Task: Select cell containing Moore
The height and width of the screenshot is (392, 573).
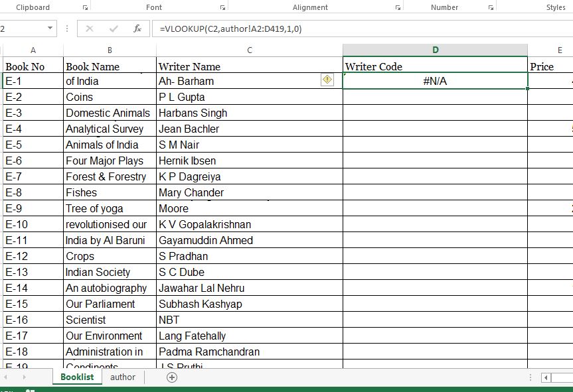Action: [x=250, y=208]
